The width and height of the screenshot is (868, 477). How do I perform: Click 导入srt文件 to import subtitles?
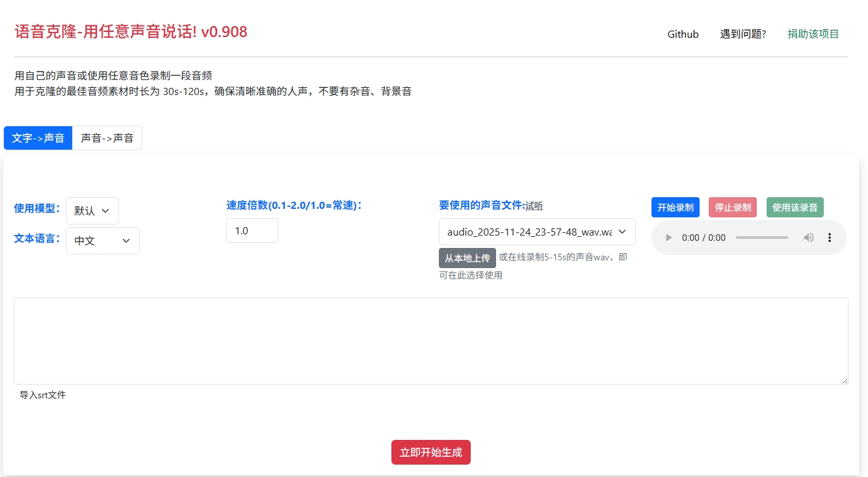(43, 394)
